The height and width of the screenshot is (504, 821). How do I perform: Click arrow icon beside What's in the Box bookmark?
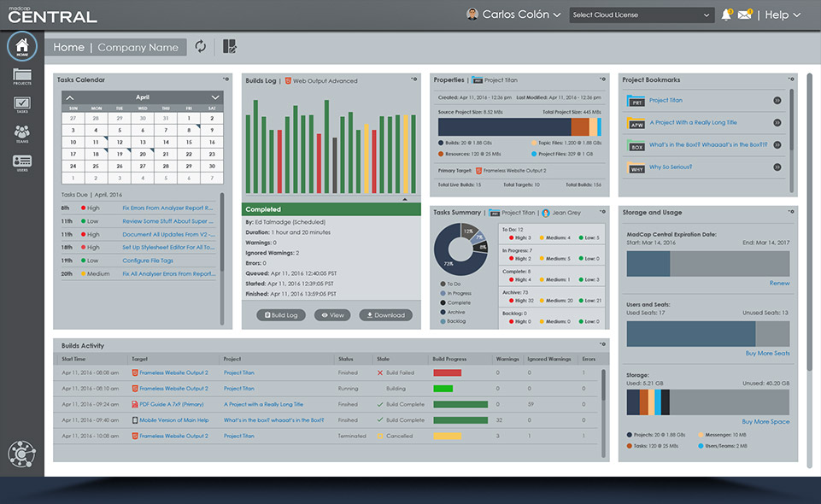click(x=777, y=145)
